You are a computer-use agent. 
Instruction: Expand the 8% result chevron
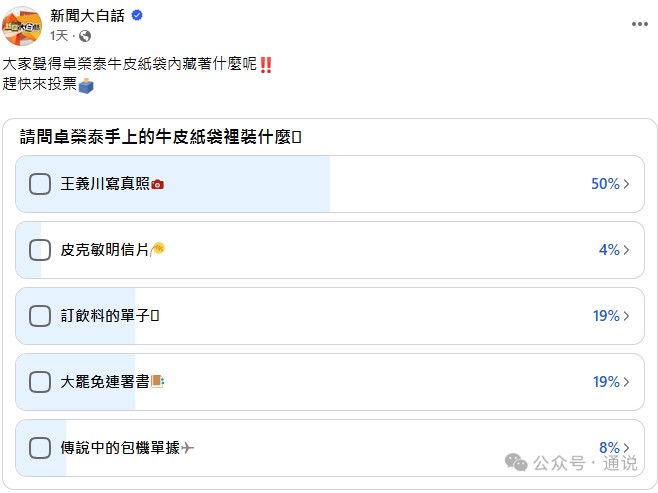pos(626,448)
